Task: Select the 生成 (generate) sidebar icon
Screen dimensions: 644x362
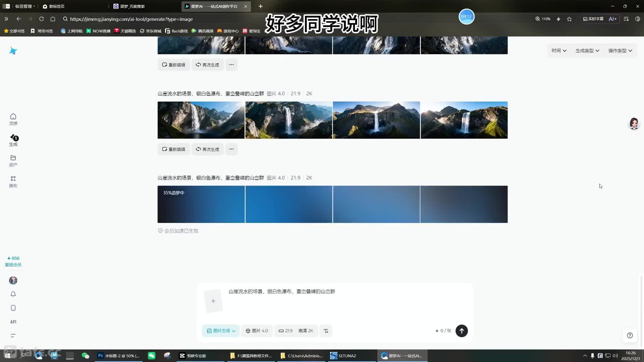Action: 13,141
